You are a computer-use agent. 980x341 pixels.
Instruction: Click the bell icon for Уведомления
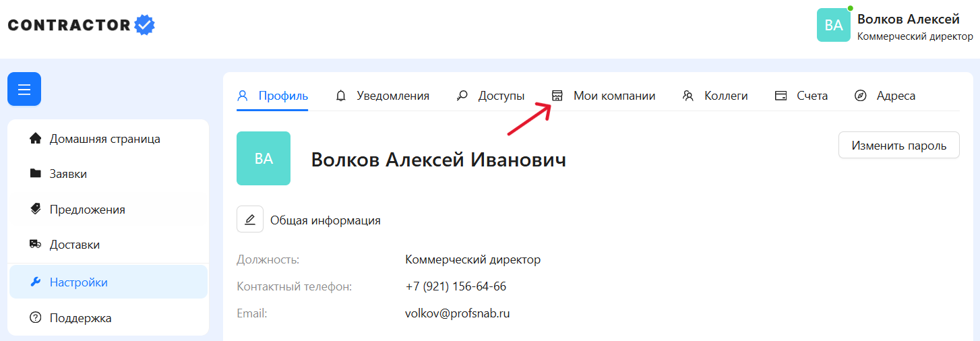(x=341, y=96)
